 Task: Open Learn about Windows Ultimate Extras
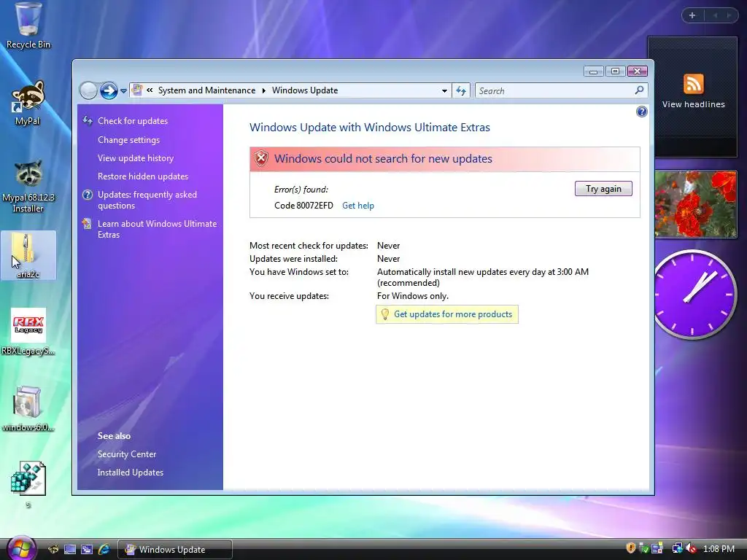click(x=158, y=229)
